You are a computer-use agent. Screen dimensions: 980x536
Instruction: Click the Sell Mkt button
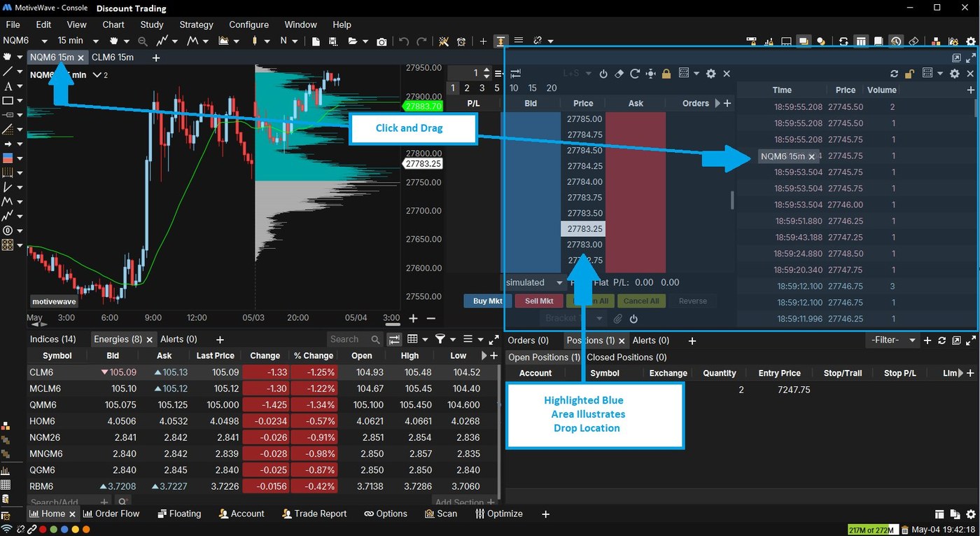pos(539,301)
